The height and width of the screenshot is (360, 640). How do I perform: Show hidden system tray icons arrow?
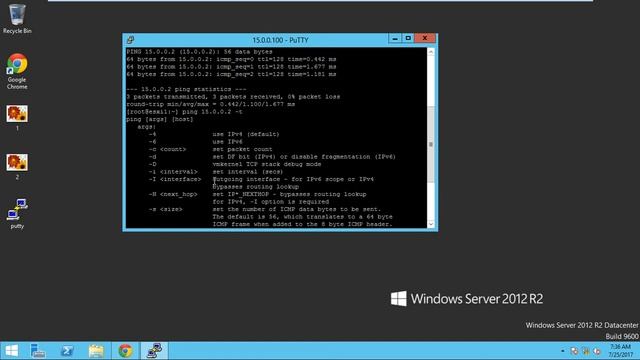(x=562, y=351)
